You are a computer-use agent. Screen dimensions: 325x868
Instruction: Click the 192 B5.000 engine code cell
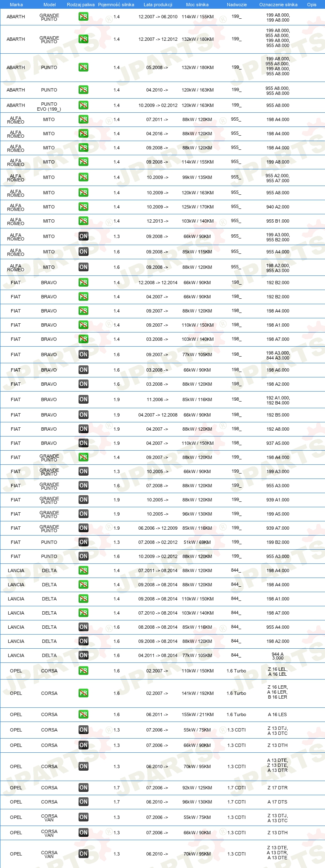click(x=278, y=415)
